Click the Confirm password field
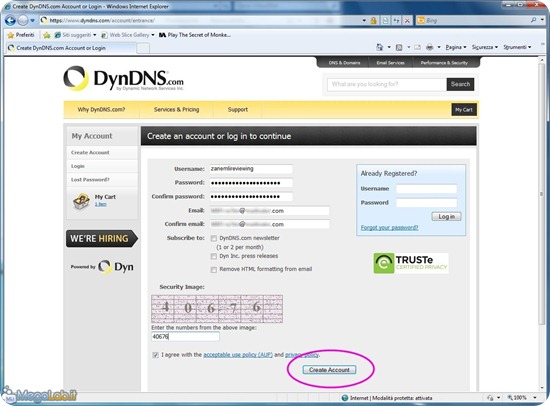The height and width of the screenshot is (406, 550). [x=251, y=197]
